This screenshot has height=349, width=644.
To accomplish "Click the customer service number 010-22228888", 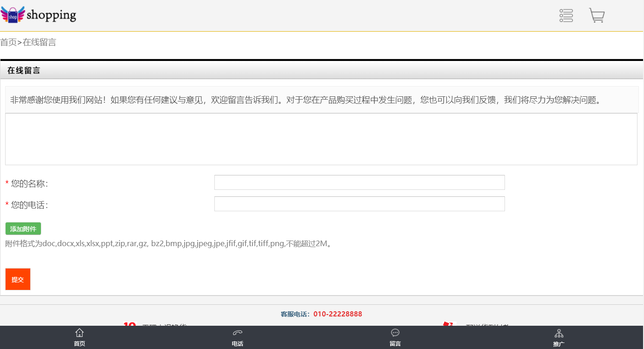I will point(338,314).
